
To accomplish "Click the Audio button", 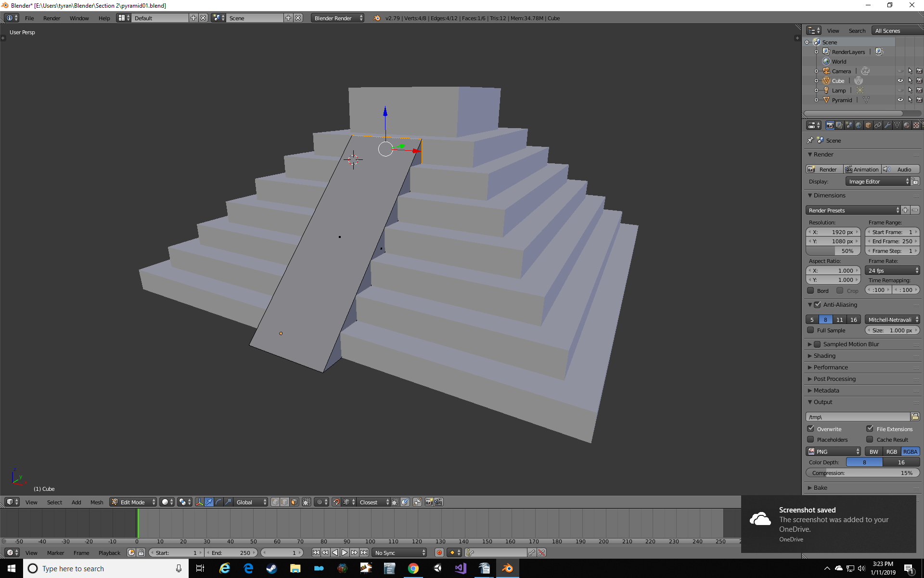I will (900, 169).
